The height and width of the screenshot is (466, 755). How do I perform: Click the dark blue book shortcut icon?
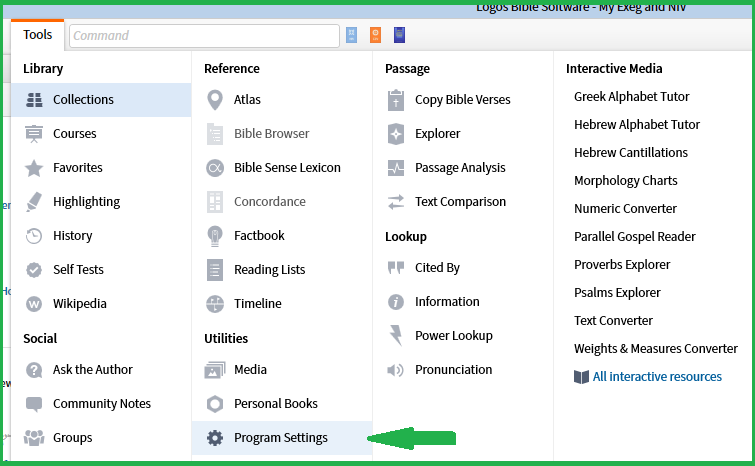[399, 35]
